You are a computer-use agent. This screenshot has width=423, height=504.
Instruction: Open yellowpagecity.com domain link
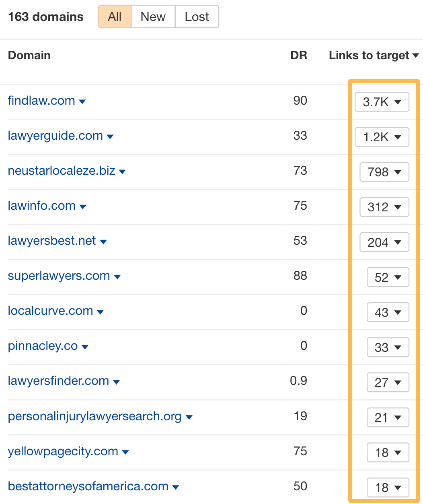[63, 451]
